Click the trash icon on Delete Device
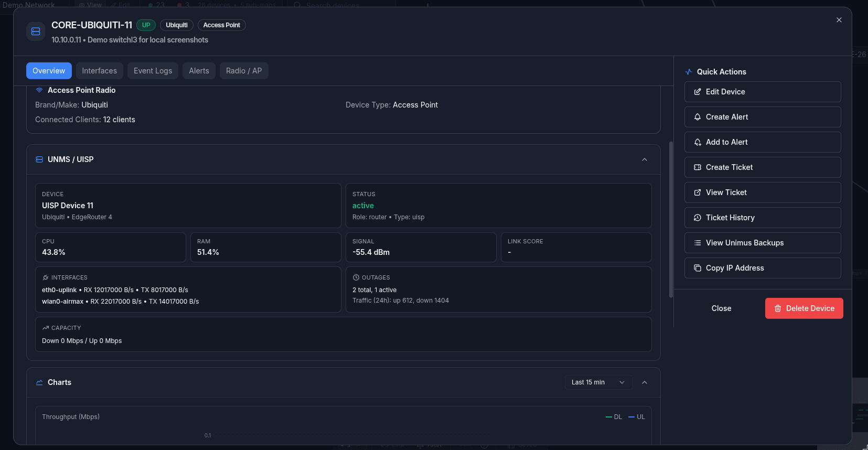 coord(778,308)
